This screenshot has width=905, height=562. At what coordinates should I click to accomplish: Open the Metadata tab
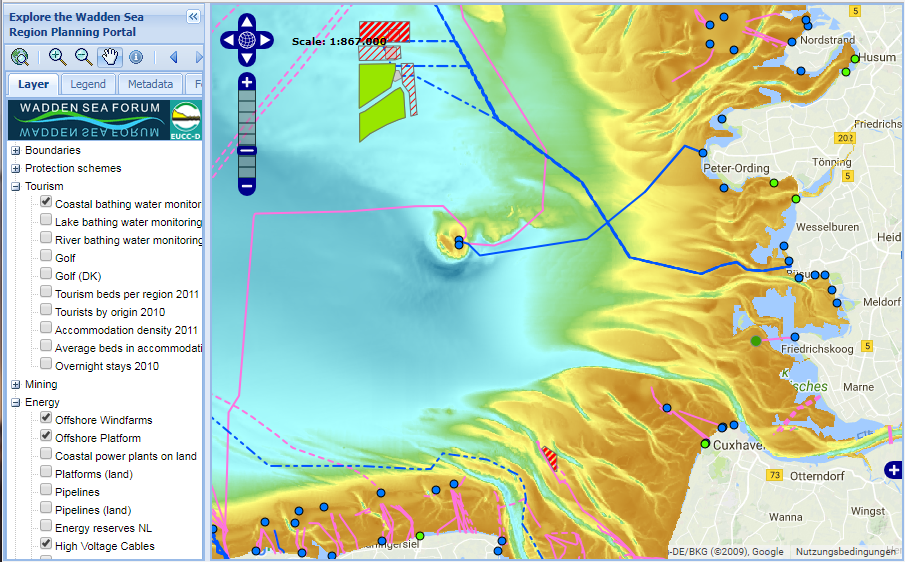[151, 85]
